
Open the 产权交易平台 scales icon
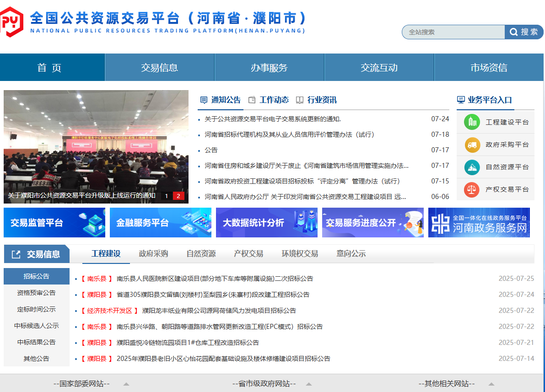tap(472, 190)
